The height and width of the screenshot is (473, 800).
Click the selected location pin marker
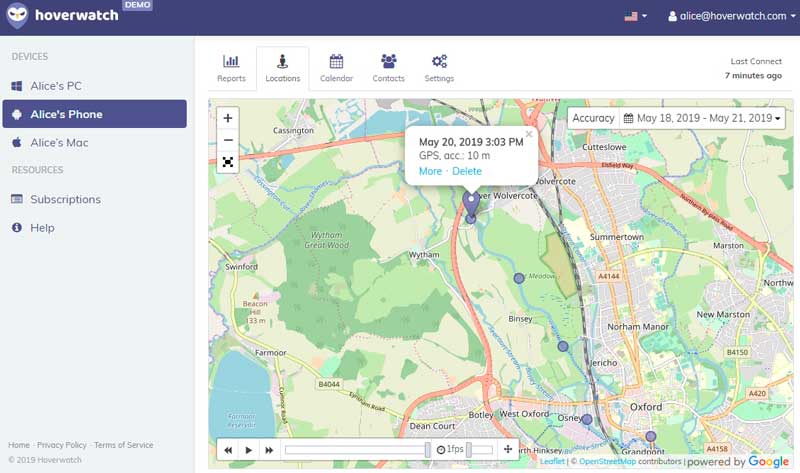coord(471,203)
